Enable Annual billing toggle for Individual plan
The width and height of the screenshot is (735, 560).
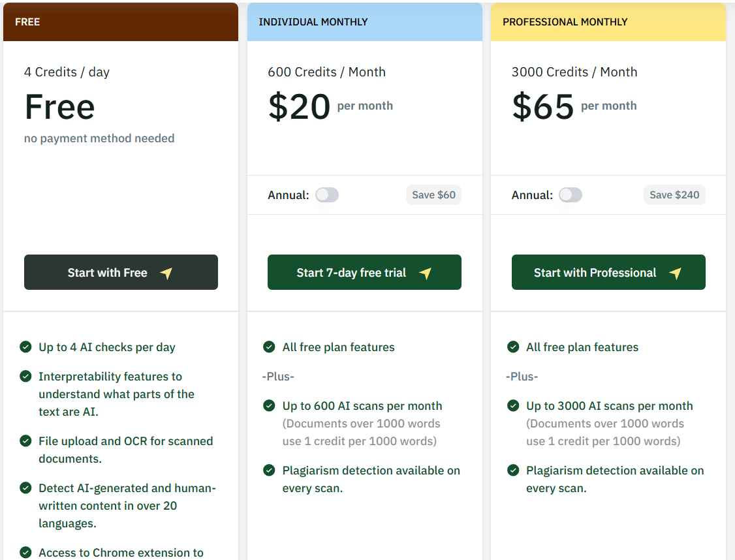pyautogui.click(x=327, y=195)
